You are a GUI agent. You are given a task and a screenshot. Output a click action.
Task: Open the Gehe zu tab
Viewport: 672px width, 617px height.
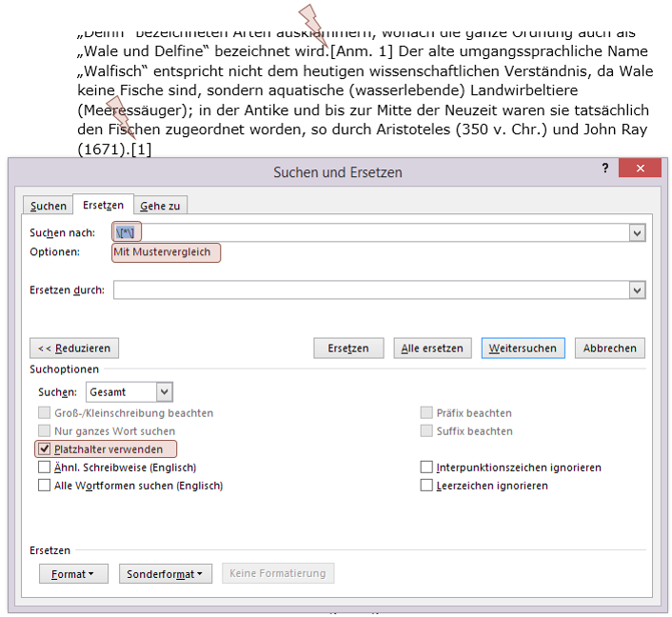160,206
